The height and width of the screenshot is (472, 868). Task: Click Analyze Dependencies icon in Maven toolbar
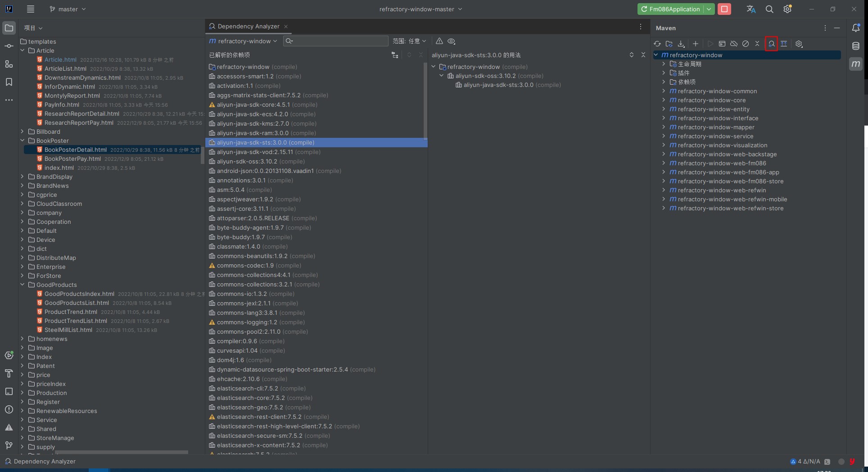click(771, 44)
